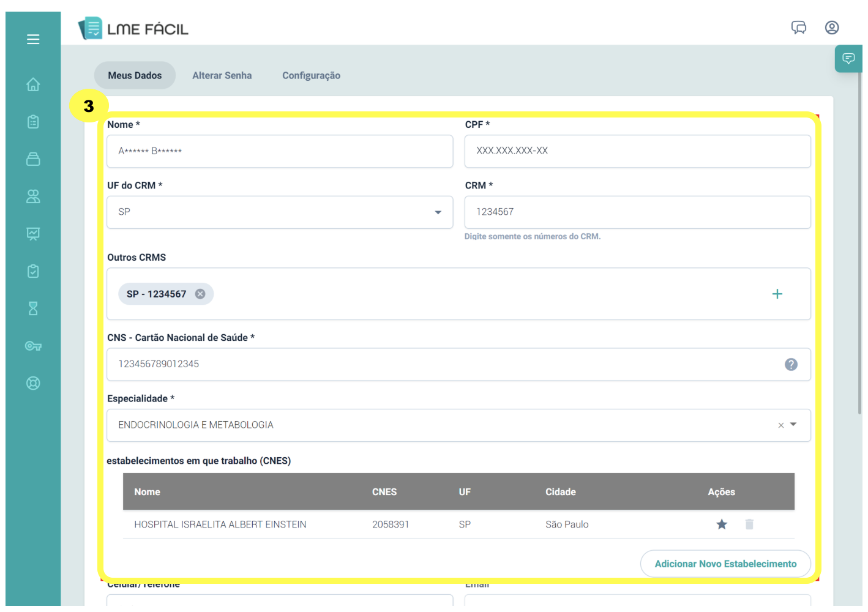Expand the UF do CRM dropdown
The height and width of the screenshot is (612, 868).
pos(438,212)
